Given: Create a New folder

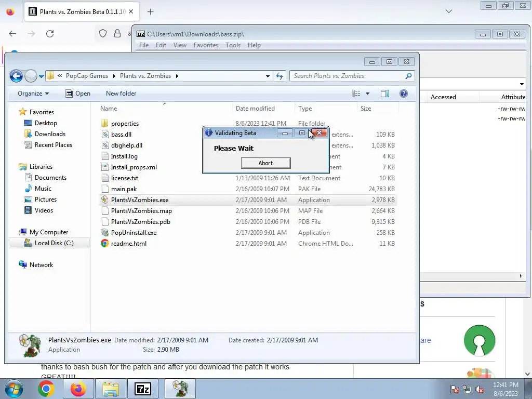Looking at the screenshot, I should pyautogui.click(x=121, y=94).
